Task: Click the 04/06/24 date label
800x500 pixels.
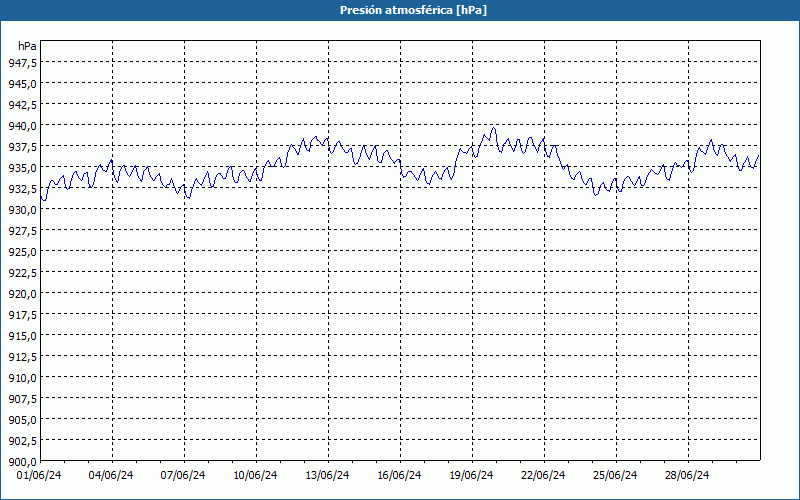Action: 111,476
